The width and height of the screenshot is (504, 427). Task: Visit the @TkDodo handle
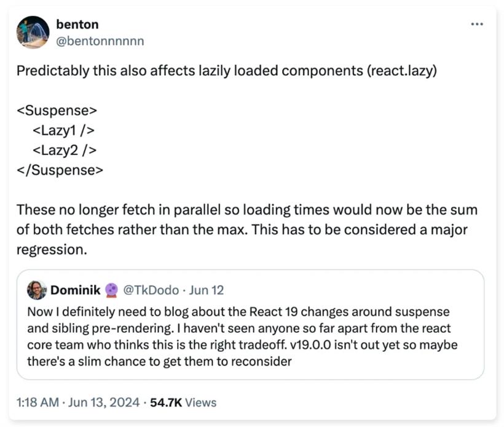[151, 290]
